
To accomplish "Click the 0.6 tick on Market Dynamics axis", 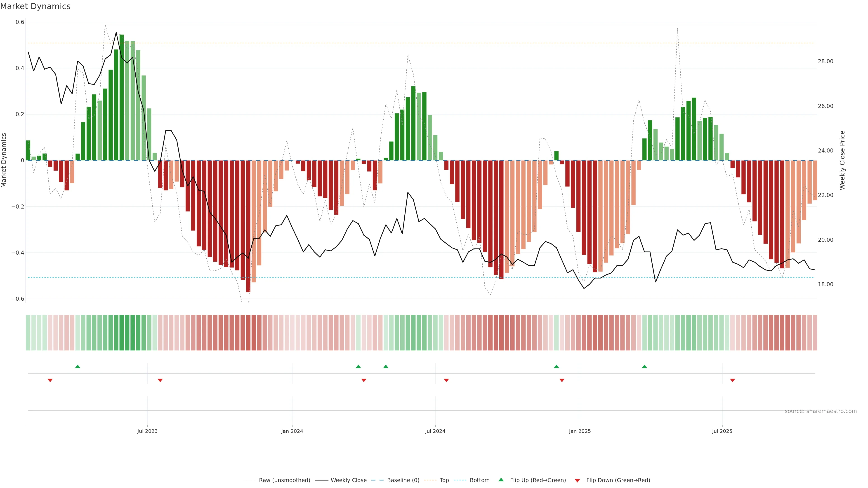I will tap(20, 22).
